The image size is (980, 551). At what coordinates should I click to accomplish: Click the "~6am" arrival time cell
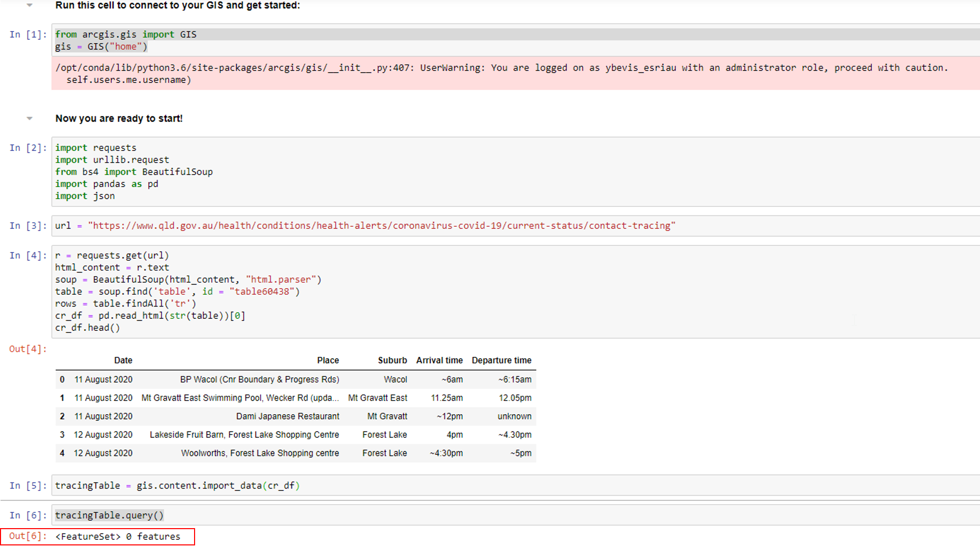coord(452,380)
